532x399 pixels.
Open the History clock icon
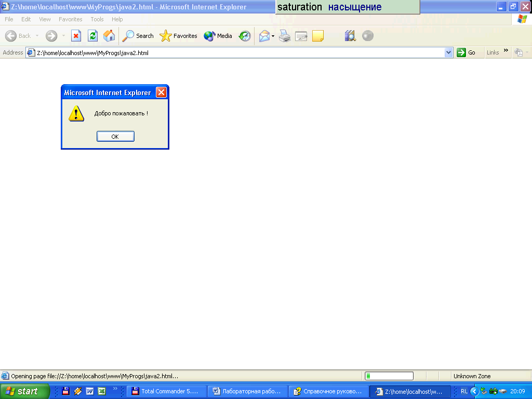point(245,36)
